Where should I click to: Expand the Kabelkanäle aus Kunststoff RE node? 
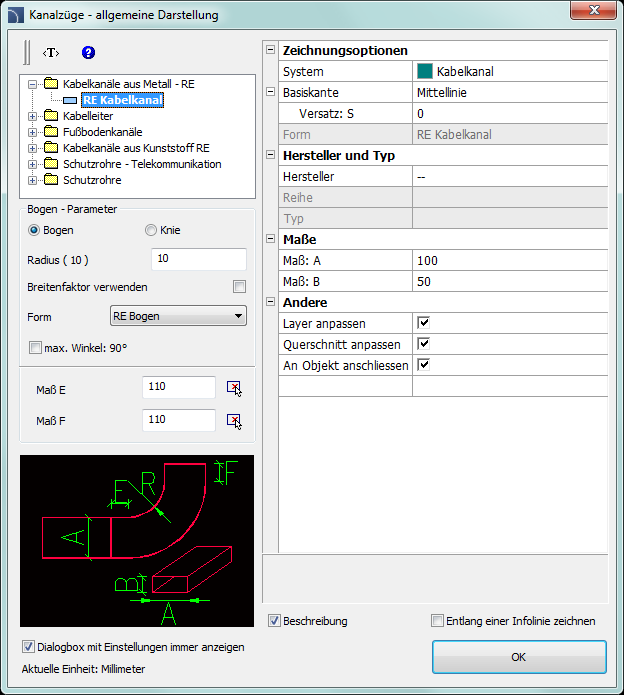[33, 148]
